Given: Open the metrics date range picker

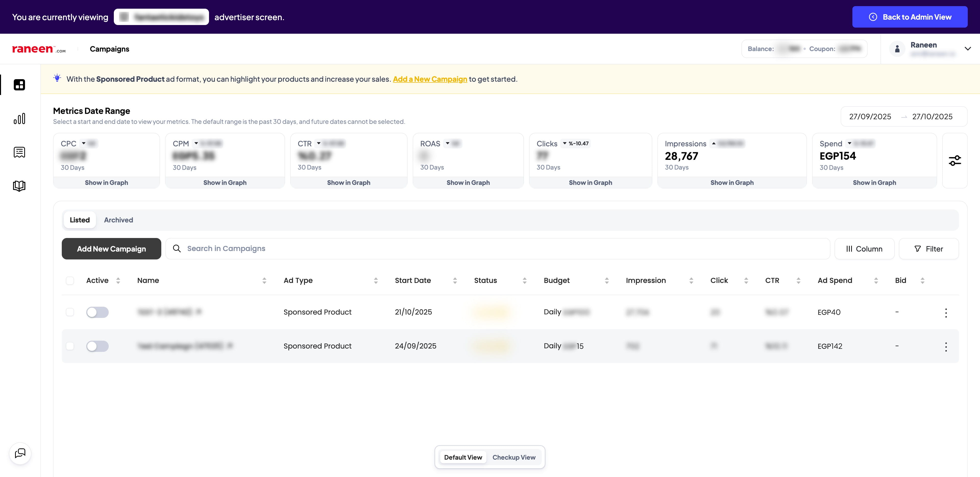Looking at the screenshot, I should point(903,116).
